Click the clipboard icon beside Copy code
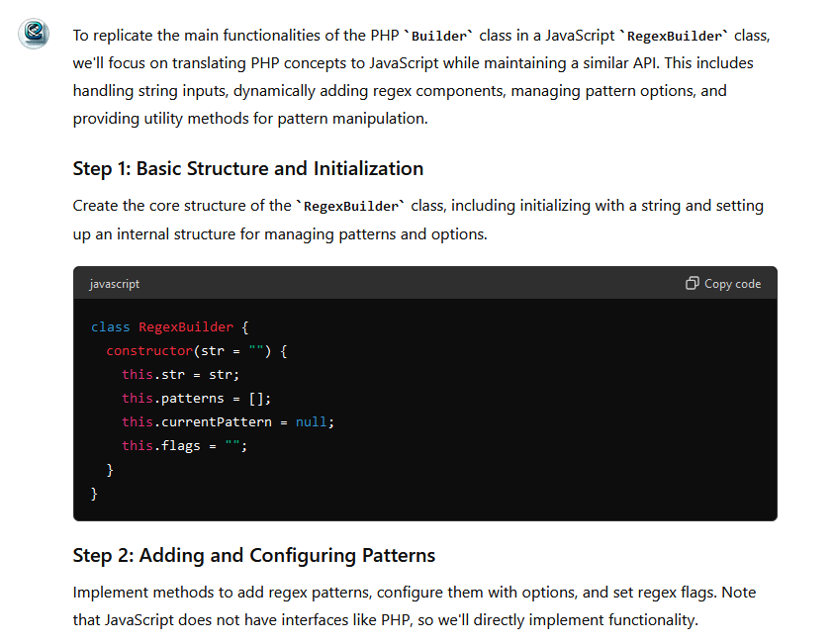The height and width of the screenshot is (644, 833). (693, 284)
